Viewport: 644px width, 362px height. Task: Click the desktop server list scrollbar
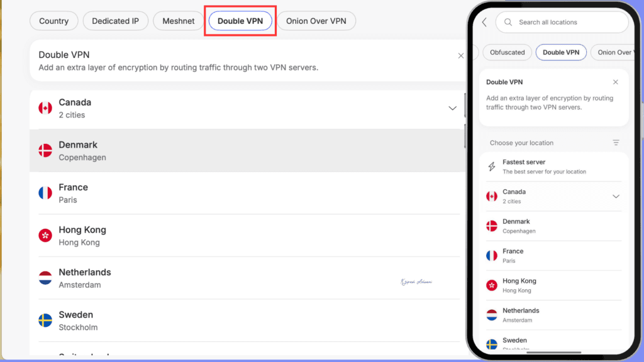pos(465,120)
